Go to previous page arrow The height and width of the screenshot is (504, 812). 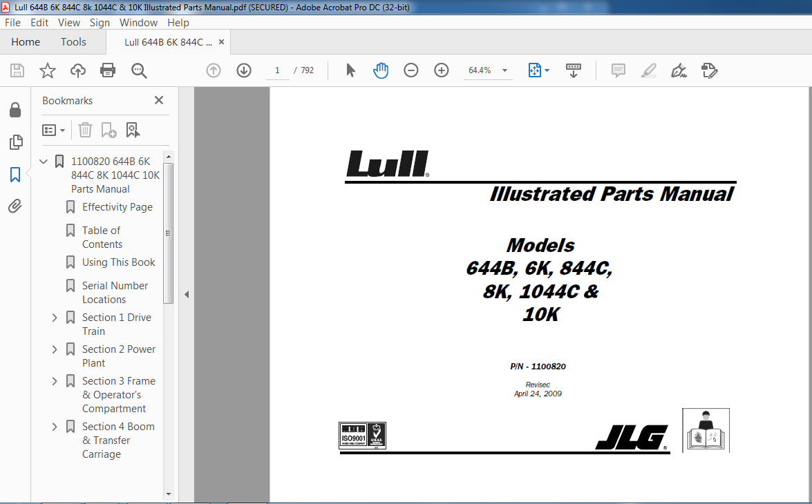pyautogui.click(x=214, y=70)
